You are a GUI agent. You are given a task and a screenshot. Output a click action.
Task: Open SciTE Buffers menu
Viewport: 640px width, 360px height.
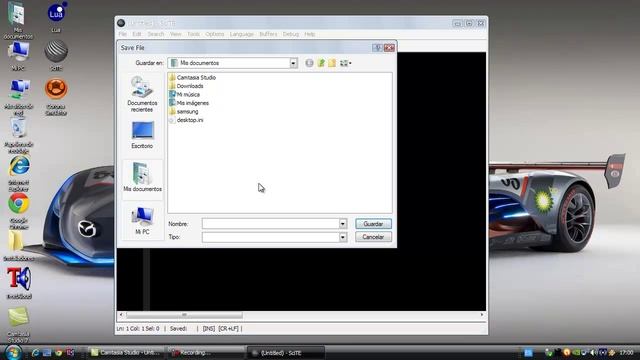point(268,34)
